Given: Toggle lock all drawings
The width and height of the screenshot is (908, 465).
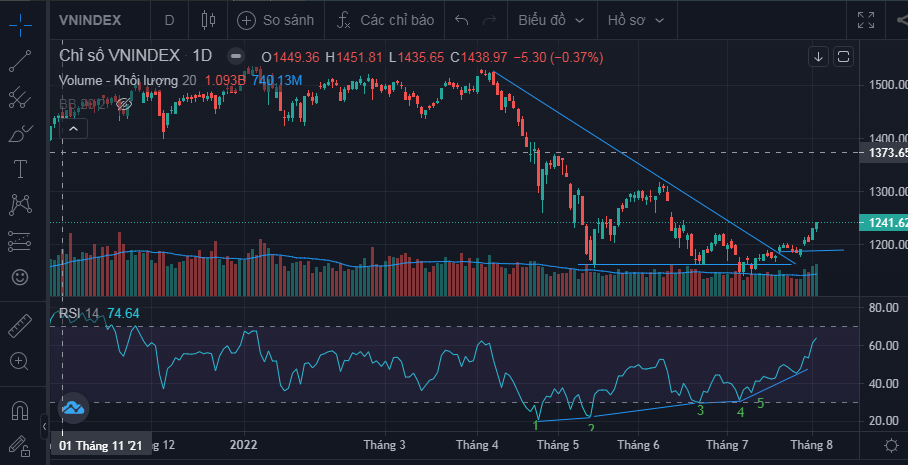Looking at the screenshot, I should 20,444.
